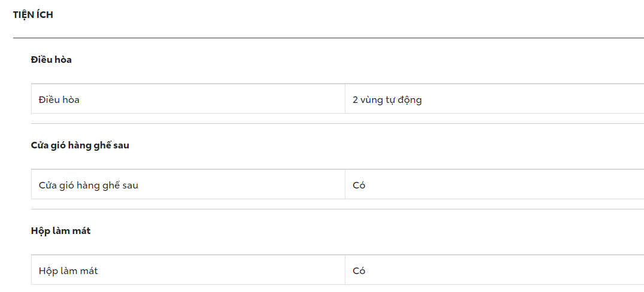
Task: Click bottom border of Cửa gió hàng ghế sau row
Action: (338, 199)
